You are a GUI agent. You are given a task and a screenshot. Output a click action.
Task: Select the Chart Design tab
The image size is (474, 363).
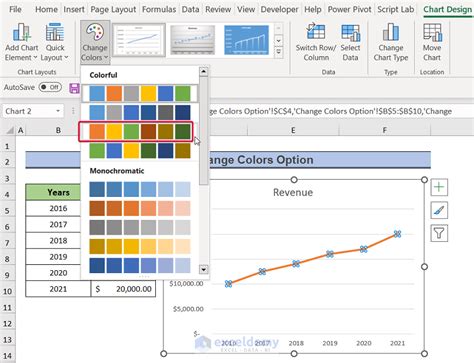pyautogui.click(x=447, y=9)
